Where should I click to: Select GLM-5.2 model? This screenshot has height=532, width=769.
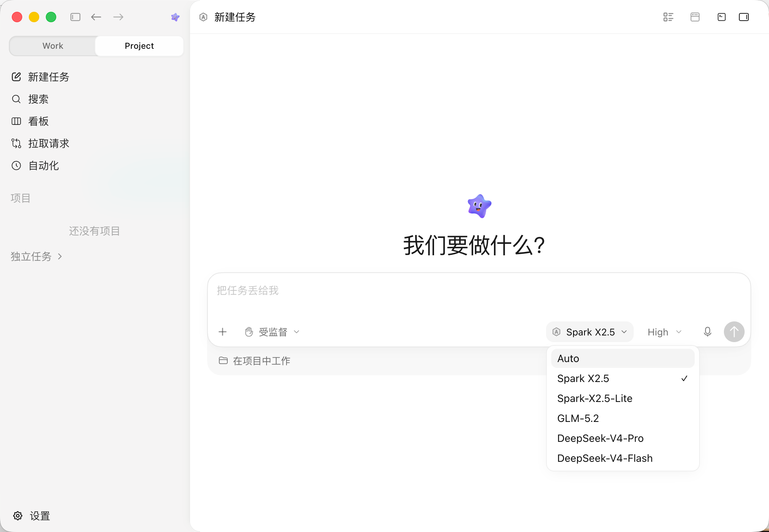pyautogui.click(x=623, y=418)
